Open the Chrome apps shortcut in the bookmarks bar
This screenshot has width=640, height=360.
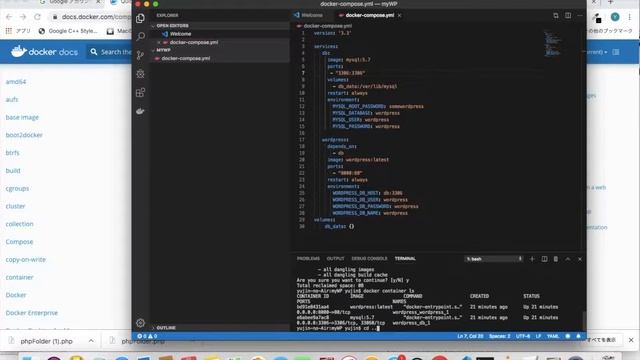[x=18, y=31]
